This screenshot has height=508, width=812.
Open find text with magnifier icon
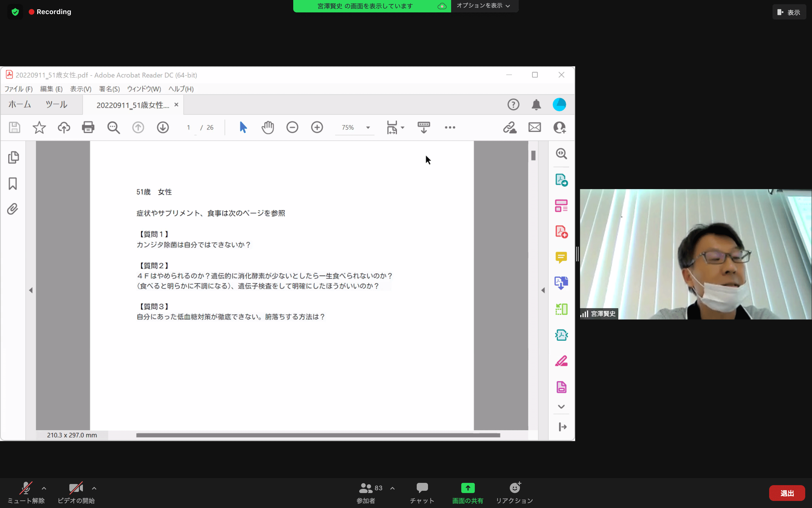click(x=113, y=128)
